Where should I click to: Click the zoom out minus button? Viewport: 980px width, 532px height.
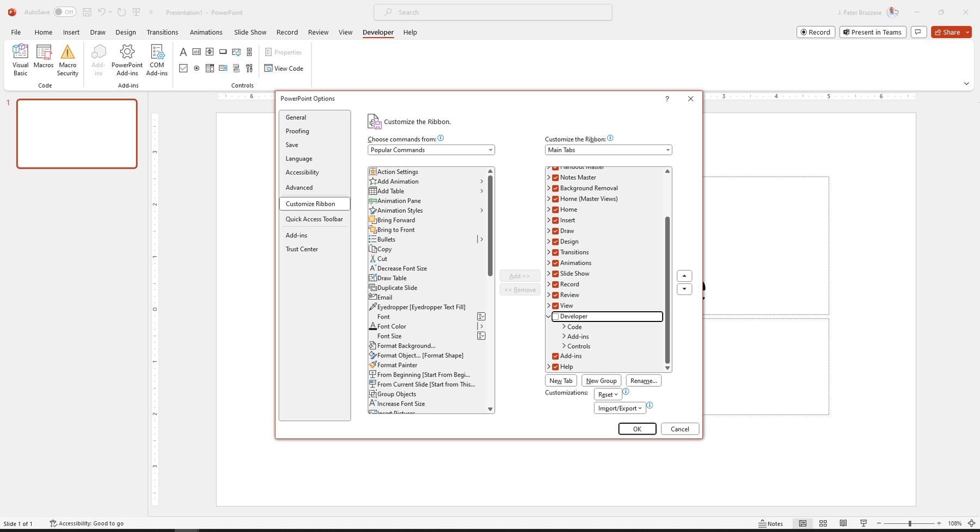879,523
